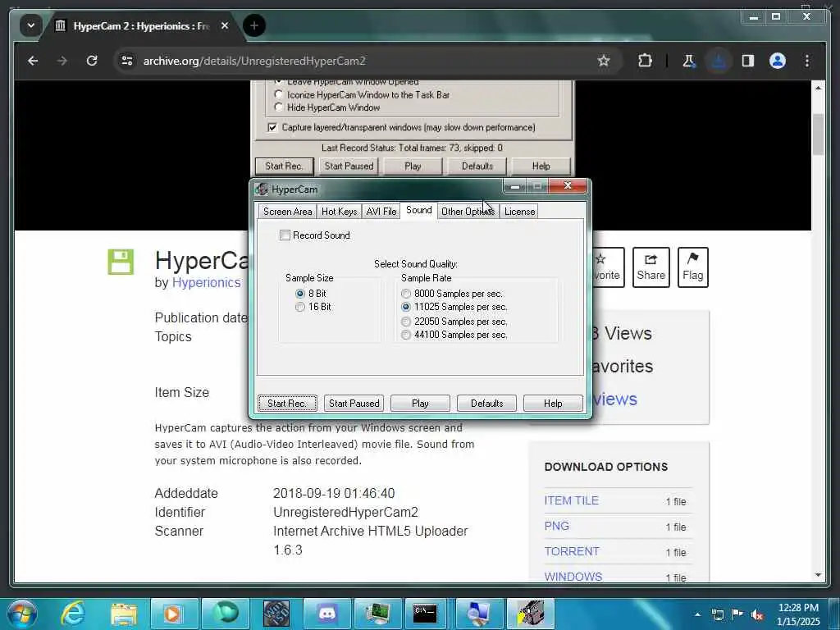The image size is (840, 630).
Task: Click the page's vertical scrollbar thumb
Action: pos(818,135)
